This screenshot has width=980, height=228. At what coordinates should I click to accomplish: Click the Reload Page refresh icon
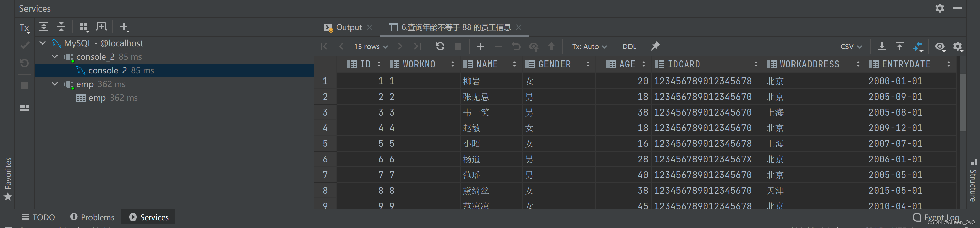[x=440, y=46]
